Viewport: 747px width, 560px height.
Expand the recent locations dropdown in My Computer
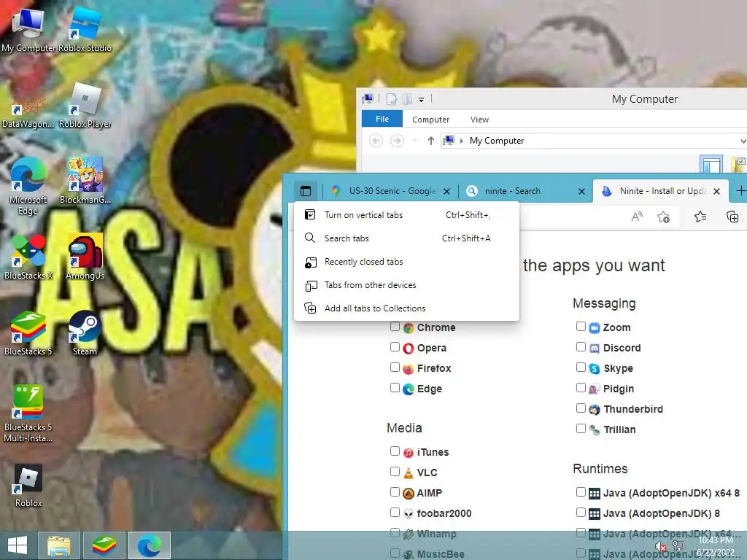414,141
